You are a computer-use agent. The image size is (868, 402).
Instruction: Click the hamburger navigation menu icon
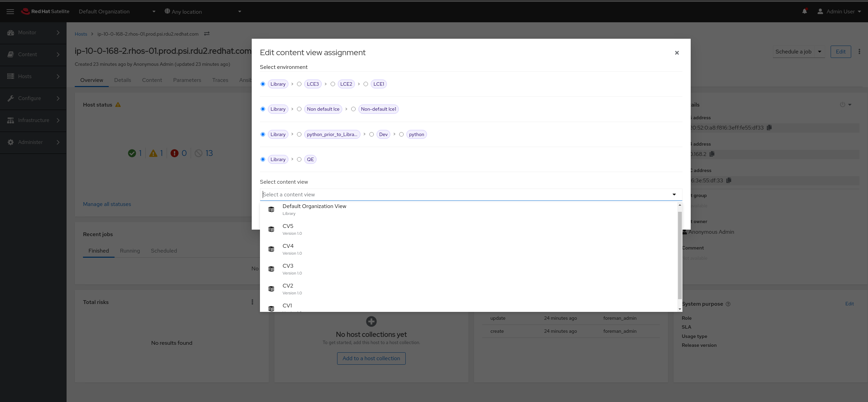(x=10, y=12)
